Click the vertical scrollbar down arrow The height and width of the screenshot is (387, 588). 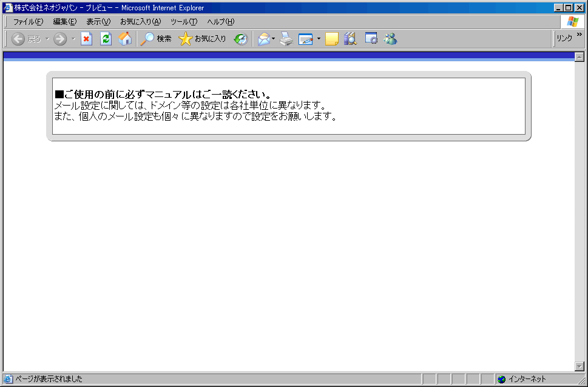(579, 366)
